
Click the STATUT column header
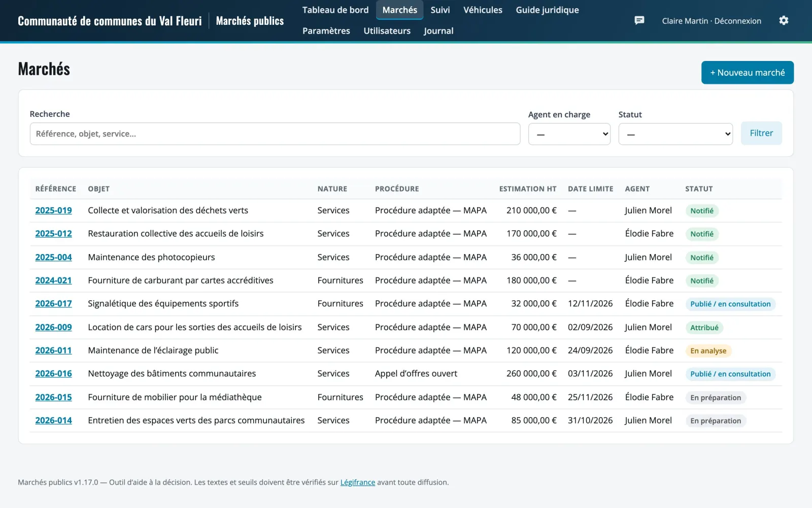point(699,189)
